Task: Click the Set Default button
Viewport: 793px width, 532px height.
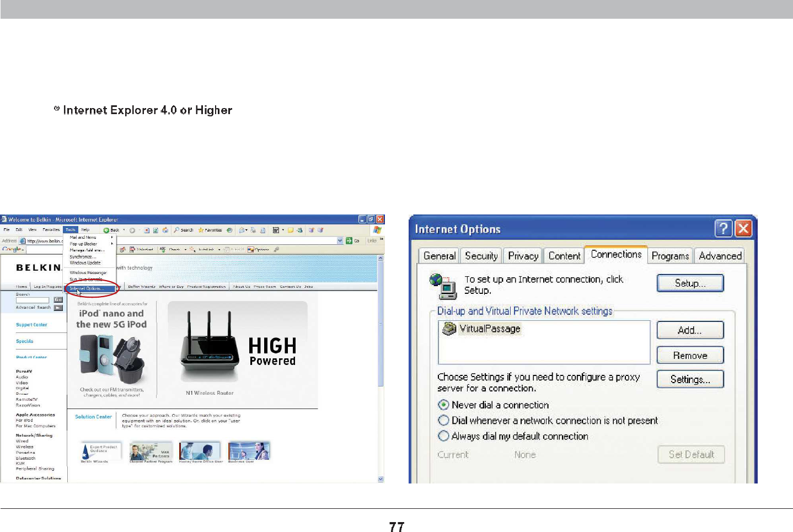Action: 691,455
